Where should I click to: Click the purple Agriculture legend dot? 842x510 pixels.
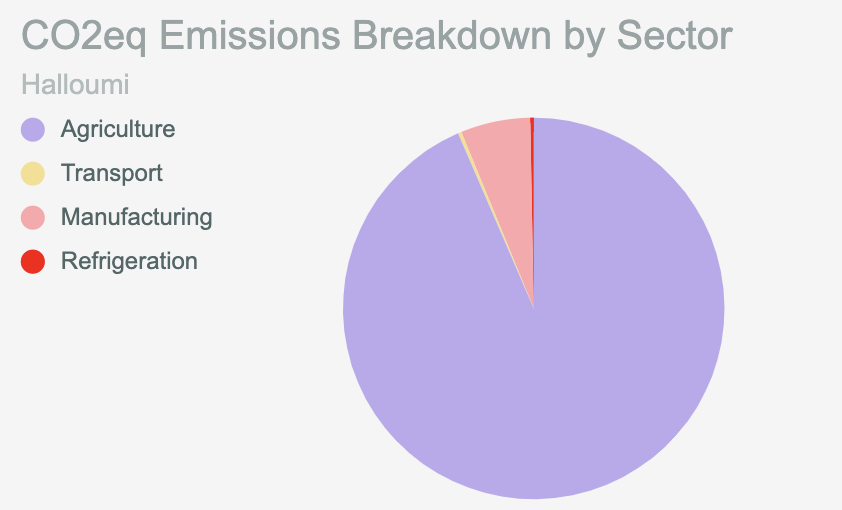(33, 129)
